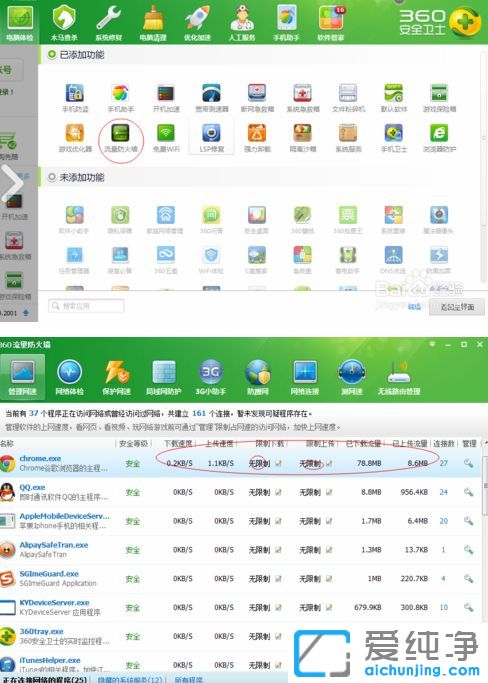Open manage magnifier for chrome.exe
This screenshot has height=683, width=488.
click(x=468, y=463)
